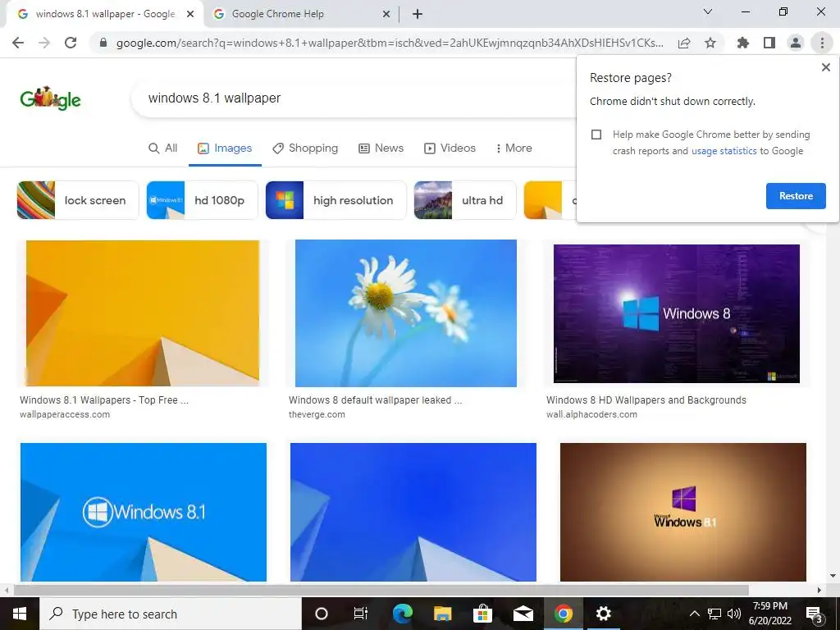This screenshot has height=630, width=840.
Task: Open the Videos results tab
Action: click(450, 148)
